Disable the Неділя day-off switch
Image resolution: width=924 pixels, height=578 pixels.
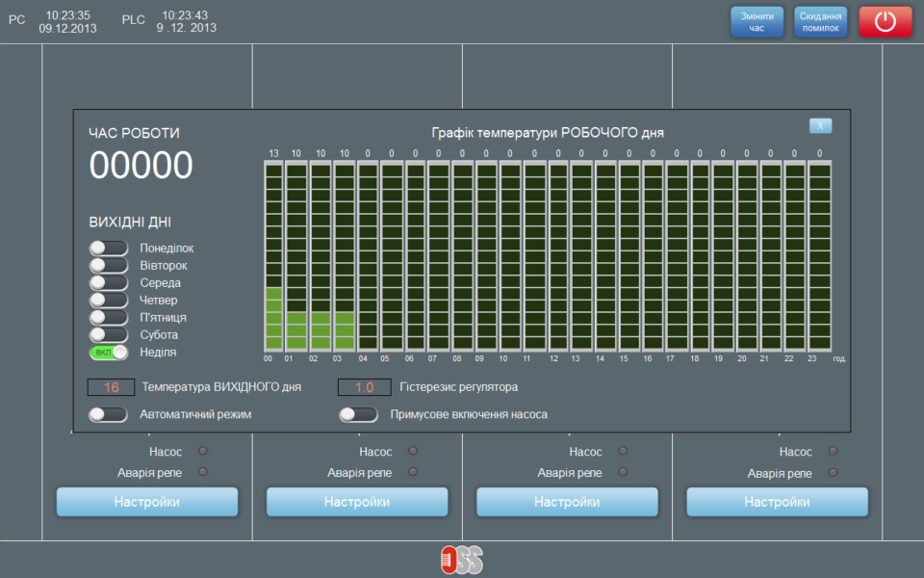pos(109,353)
